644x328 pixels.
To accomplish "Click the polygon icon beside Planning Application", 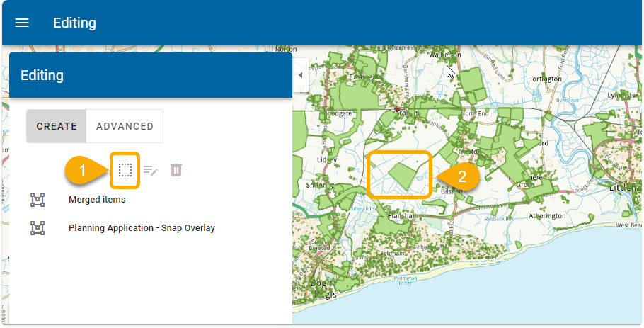I will pos(38,228).
